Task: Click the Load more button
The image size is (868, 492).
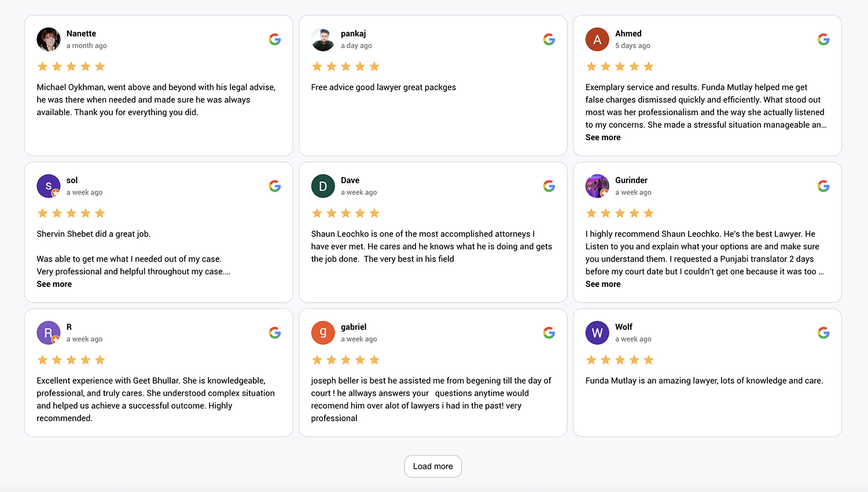Action: coord(433,466)
